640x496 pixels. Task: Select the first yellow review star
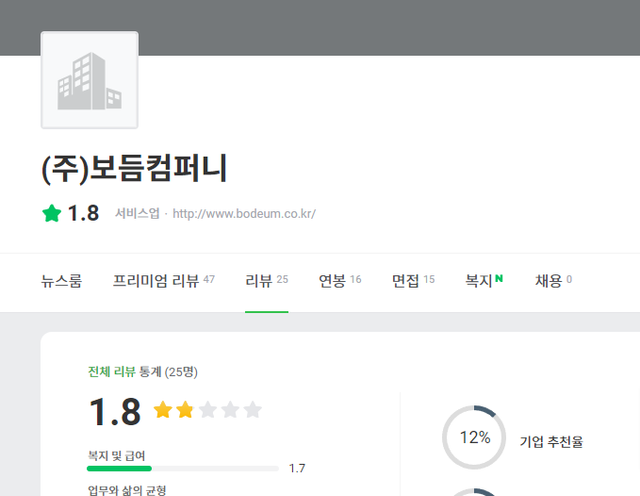coord(163,410)
